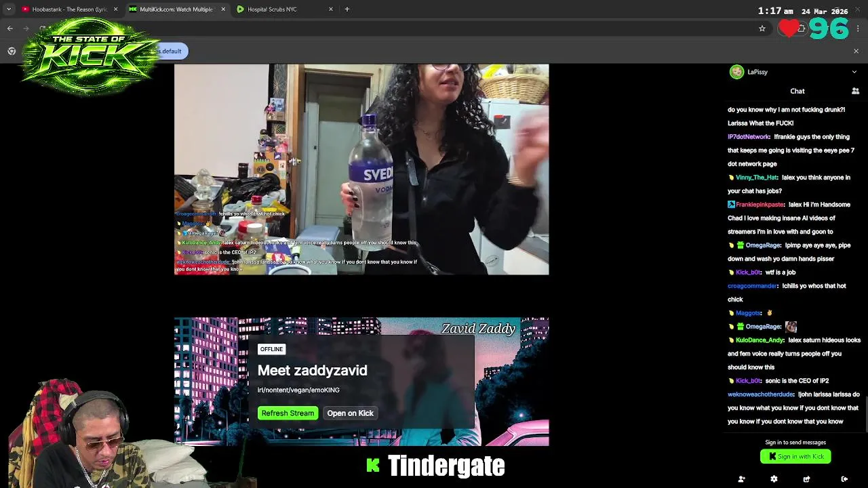868x488 pixels.
Task: Close the Hoobastank tab
Action: click(x=115, y=9)
